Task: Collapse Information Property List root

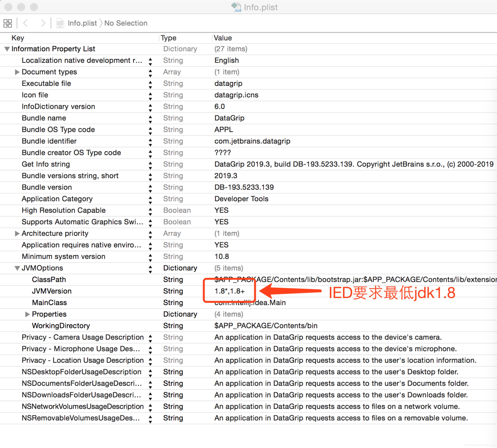Action: click(x=7, y=49)
